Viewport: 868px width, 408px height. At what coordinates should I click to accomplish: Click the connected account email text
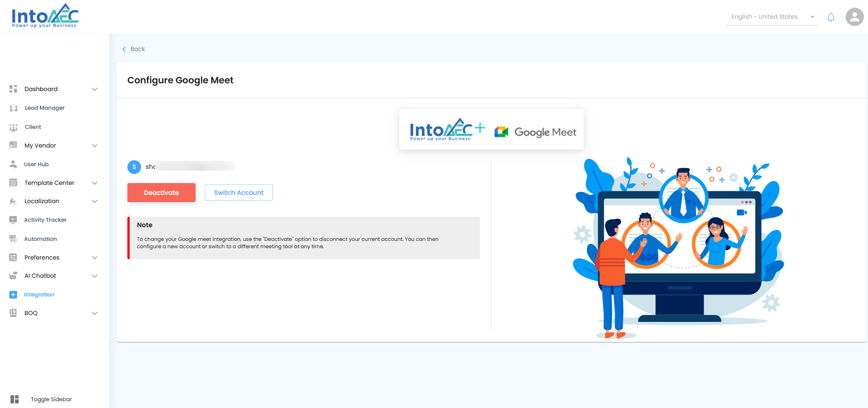click(190, 167)
